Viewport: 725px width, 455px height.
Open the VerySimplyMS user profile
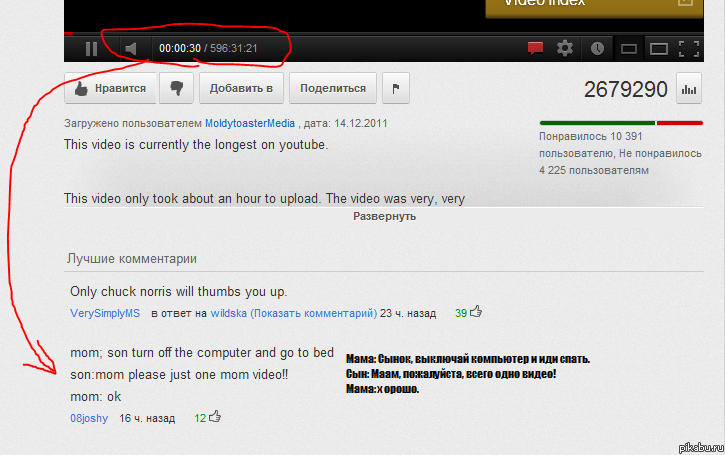click(x=105, y=313)
